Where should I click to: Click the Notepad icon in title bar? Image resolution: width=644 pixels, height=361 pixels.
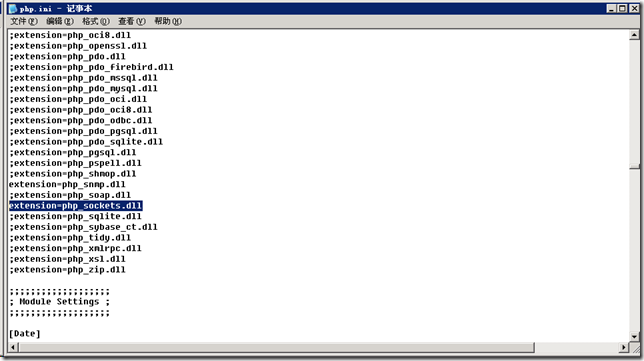13,9
